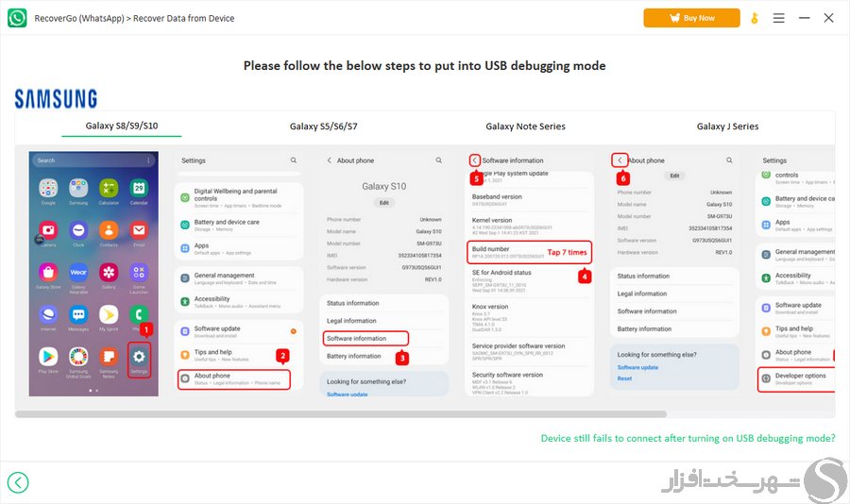Open the device still fails to connect link
Screen dimensions: 850x504
pyautogui.click(x=688, y=438)
